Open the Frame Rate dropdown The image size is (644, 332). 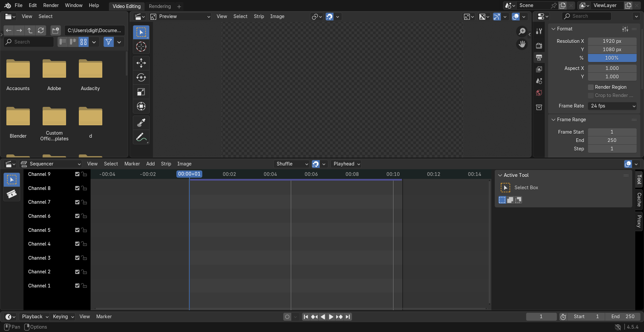(612, 106)
